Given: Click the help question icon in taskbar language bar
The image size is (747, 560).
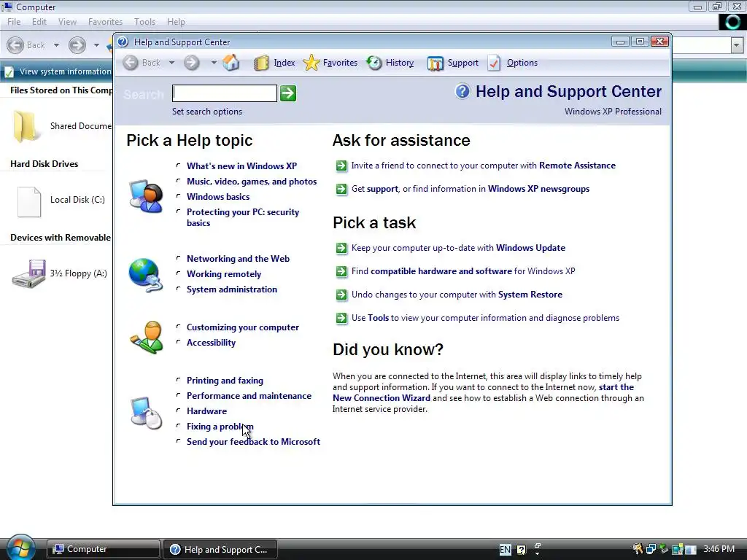Looking at the screenshot, I should point(521,550).
